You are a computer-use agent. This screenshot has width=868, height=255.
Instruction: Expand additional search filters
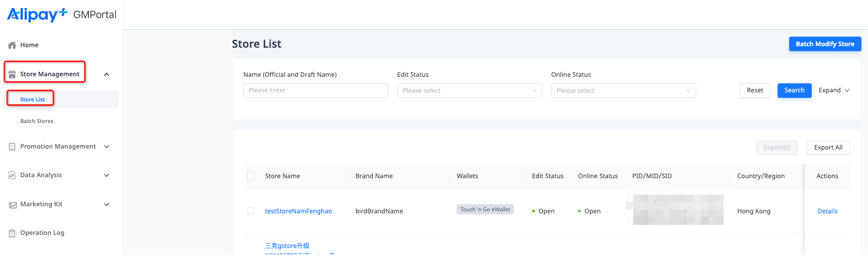834,90
